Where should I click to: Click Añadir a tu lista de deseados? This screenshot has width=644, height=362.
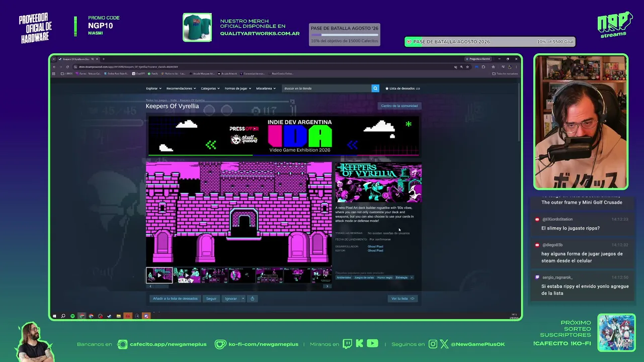click(175, 299)
